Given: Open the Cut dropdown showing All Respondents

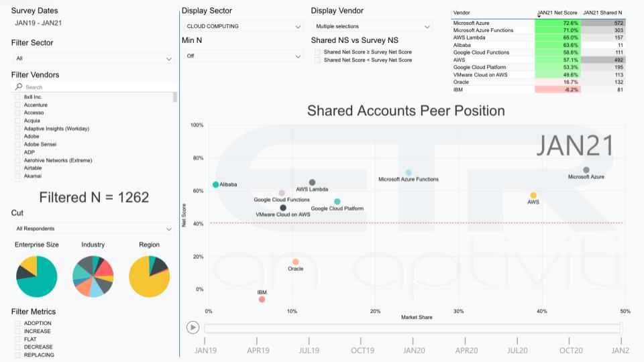Looking at the screenshot, I should (x=94, y=229).
